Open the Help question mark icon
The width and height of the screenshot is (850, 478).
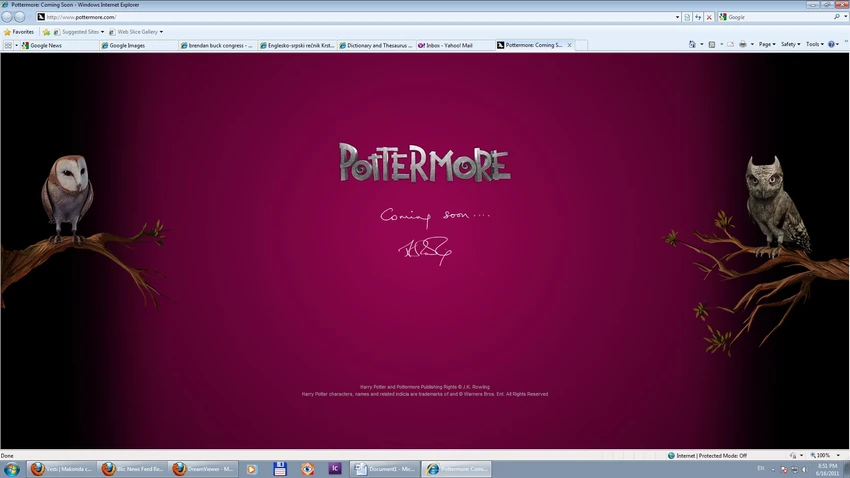[832, 44]
